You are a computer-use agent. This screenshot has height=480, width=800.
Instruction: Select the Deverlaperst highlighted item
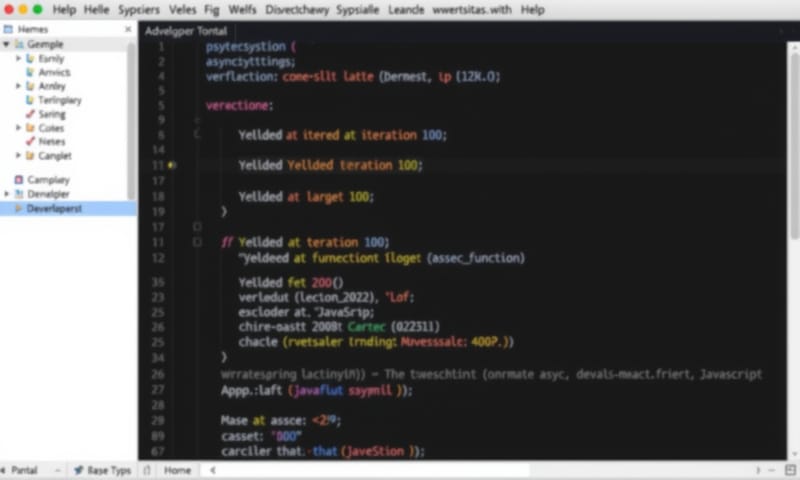[x=68, y=208]
